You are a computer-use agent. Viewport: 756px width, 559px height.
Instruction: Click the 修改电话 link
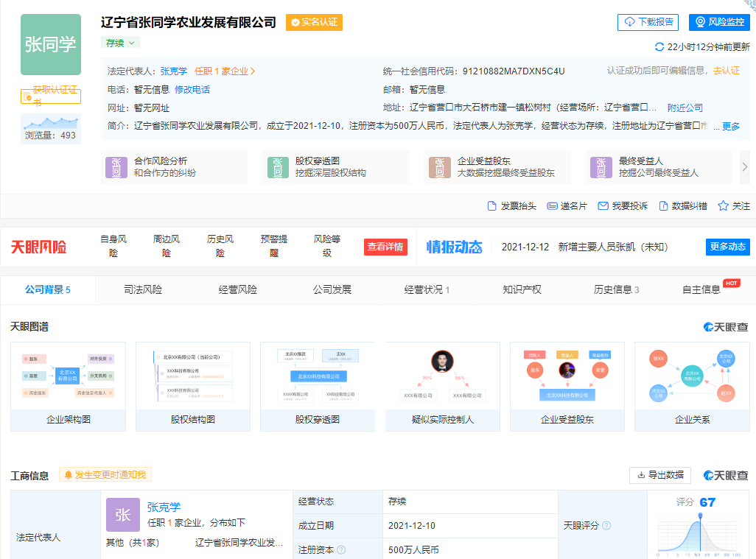(192, 90)
